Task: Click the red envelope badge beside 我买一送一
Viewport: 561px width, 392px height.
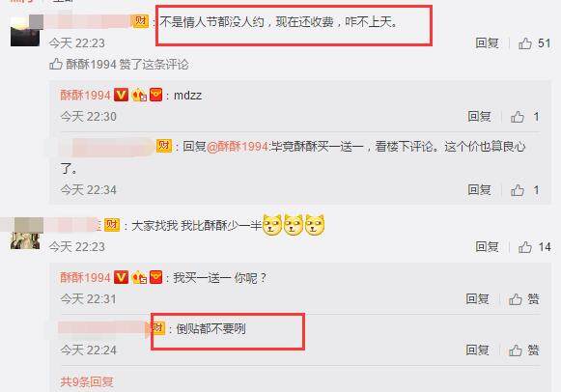Action: tap(155, 277)
